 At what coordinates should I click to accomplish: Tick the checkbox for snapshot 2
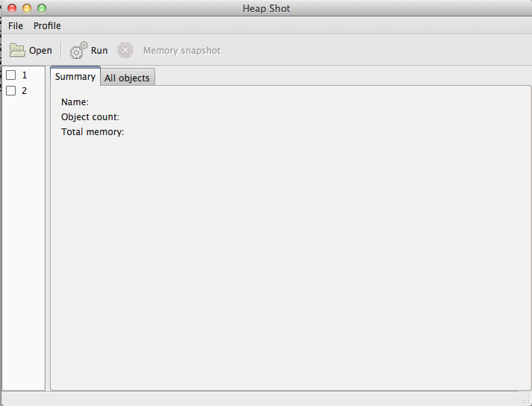point(11,91)
